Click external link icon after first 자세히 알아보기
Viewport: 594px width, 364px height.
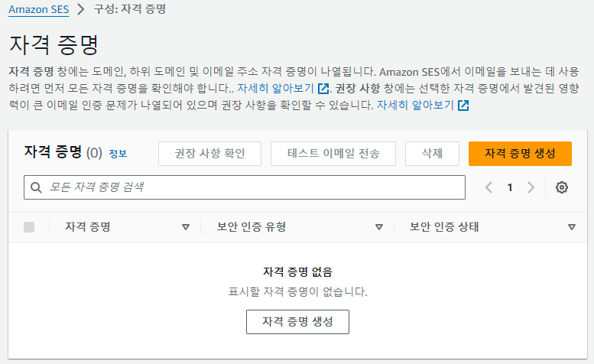[323, 89]
